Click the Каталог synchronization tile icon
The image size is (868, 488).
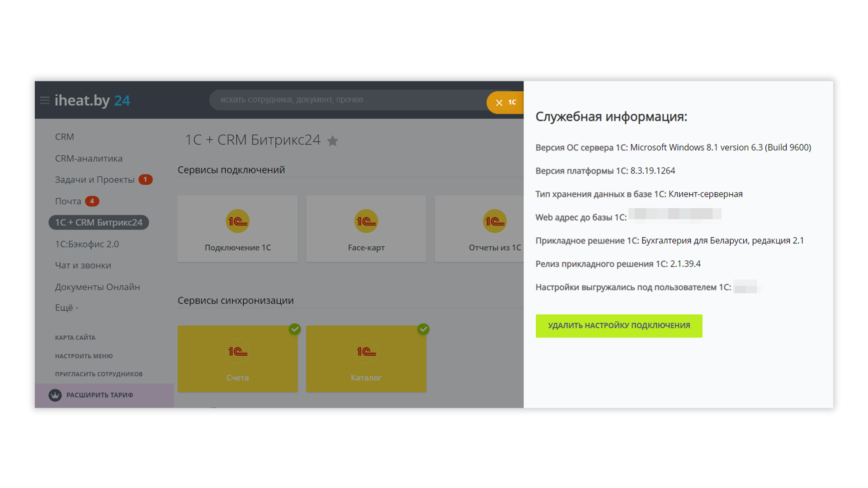pyautogui.click(x=366, y=352)
